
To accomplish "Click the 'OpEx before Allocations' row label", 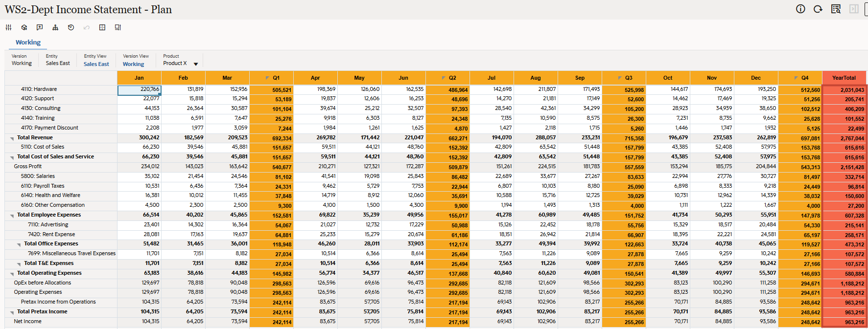I will 43,283.
